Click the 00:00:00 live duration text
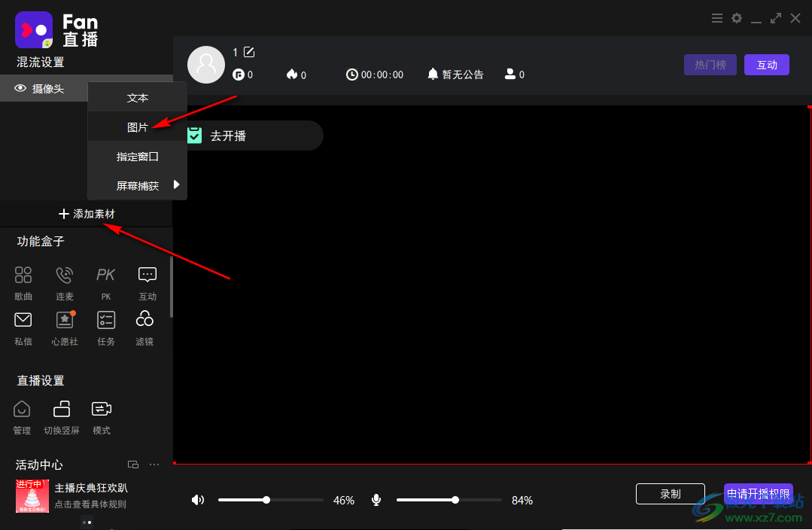 [x=382, y=75]
